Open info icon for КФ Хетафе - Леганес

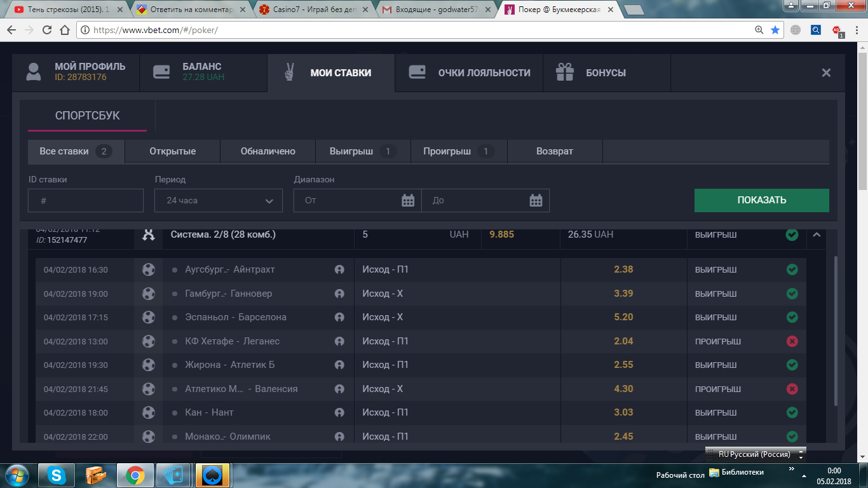[x=339, y=341]
